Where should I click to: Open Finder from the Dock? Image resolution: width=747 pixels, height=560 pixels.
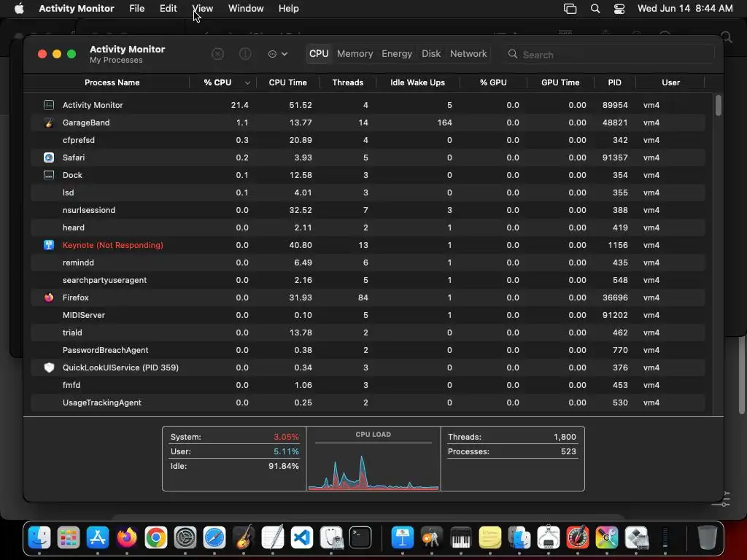(39, 537)
